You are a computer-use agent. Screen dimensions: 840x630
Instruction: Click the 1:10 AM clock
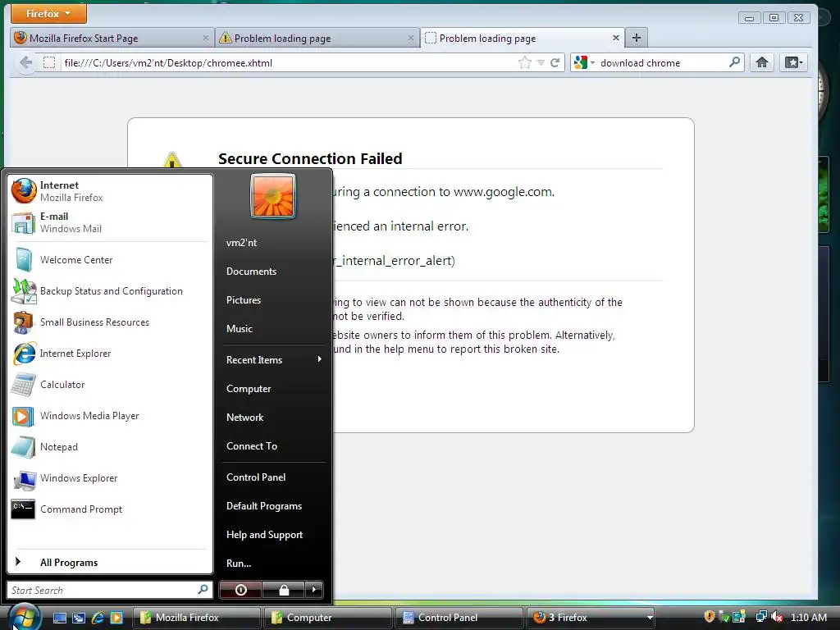coord(808,617)
